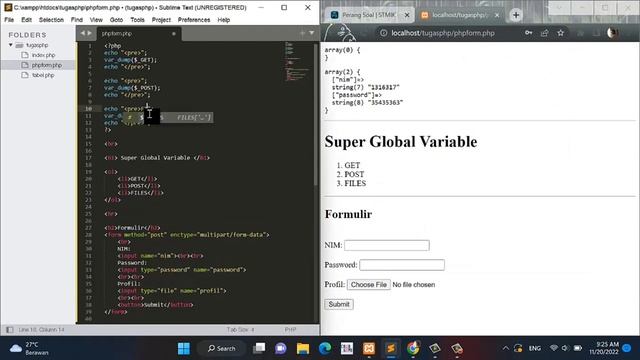Submit the Formulir form
This screenshot has width=640, height=360.
coord(339,304)
